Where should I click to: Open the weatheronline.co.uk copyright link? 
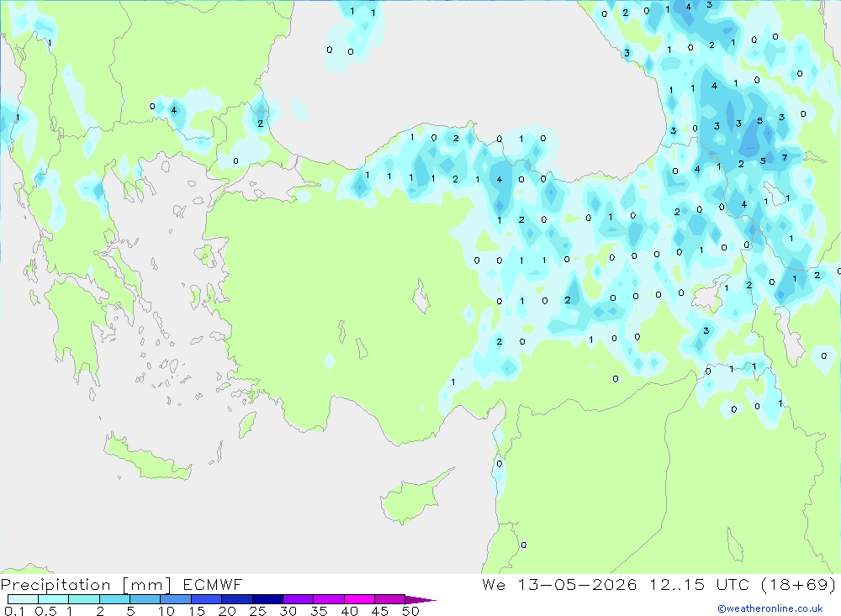click(770, 608)
